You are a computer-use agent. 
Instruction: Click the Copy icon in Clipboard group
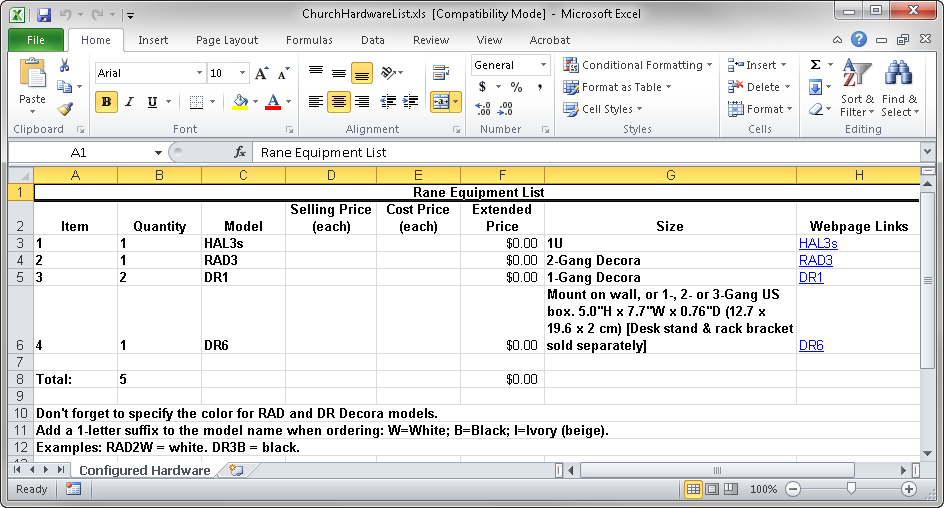click(64, 87)
